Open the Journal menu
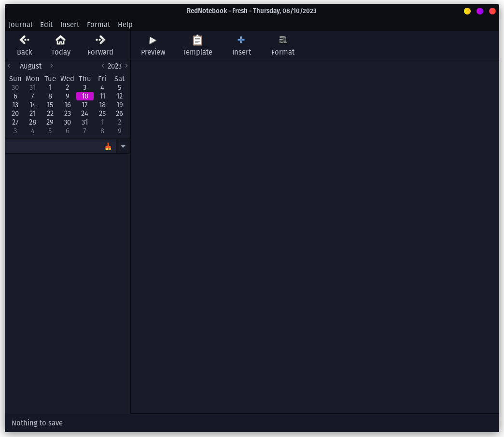The width and height of the screenshot is (504, 437). 20,25
